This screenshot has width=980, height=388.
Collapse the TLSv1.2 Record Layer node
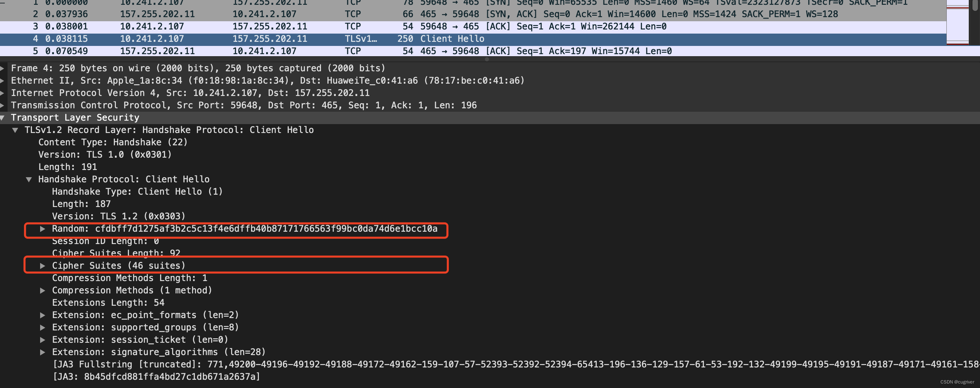(15, 130)
